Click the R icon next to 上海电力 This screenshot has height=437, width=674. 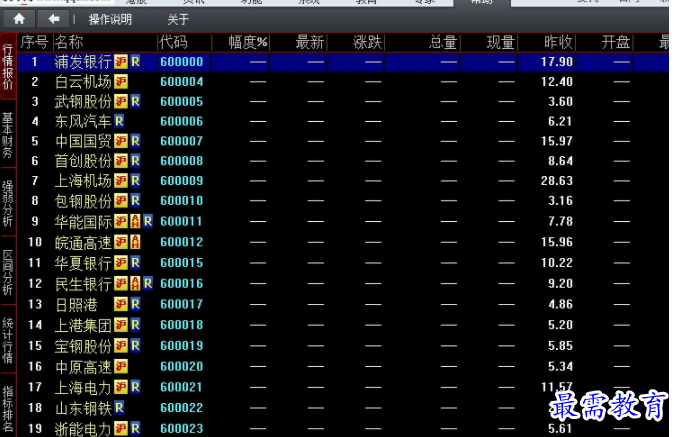click(135, 387)
